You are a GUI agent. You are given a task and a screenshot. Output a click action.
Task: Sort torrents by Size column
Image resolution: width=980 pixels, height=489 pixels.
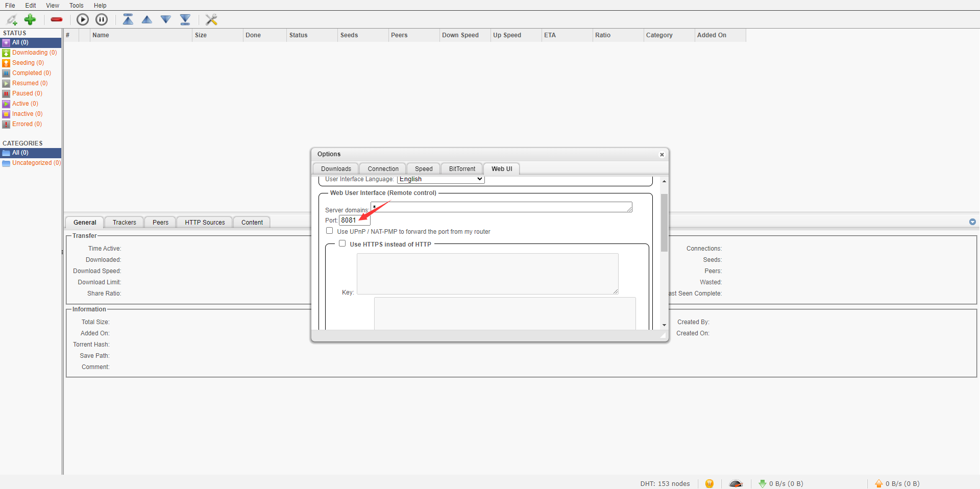(x=217, y=35)
